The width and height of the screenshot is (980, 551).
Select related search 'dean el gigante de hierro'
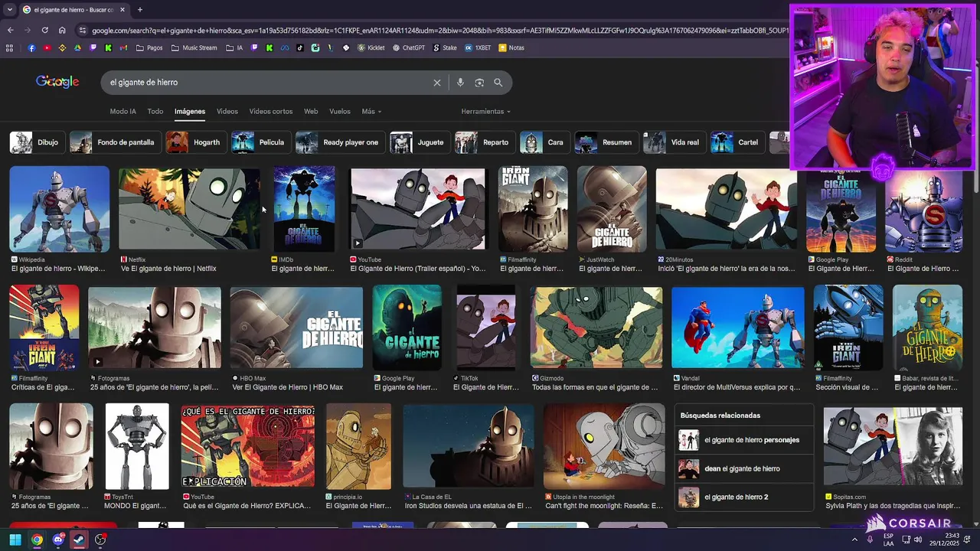pyautogui.click(x=744, y=468)
